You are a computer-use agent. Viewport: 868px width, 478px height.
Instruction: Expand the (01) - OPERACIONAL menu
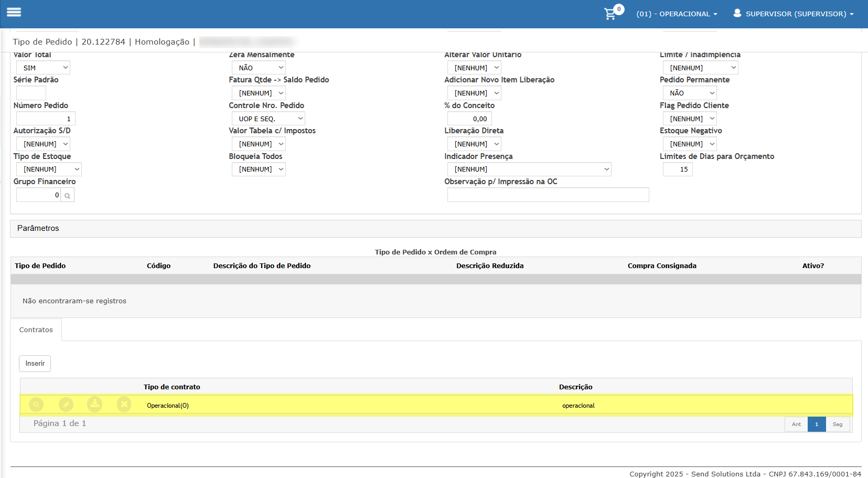click(677, 14)
